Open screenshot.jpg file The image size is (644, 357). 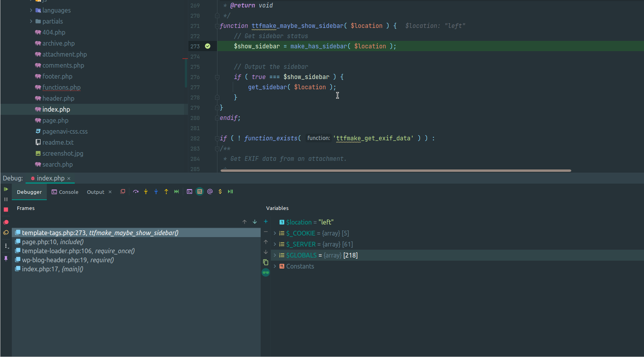click(63, 153)
